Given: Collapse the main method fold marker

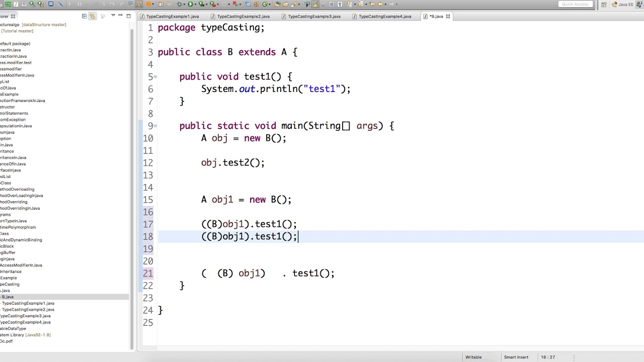Looking at the screenshot, I should tap(155, 126).
